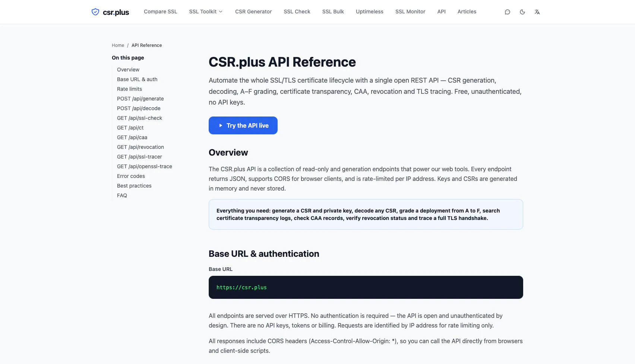Jump to Overview in page contents

128,70
